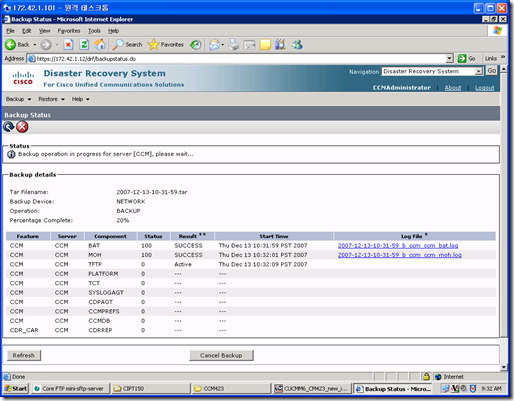Click the info icon in the Status box

tap(11, 154)
